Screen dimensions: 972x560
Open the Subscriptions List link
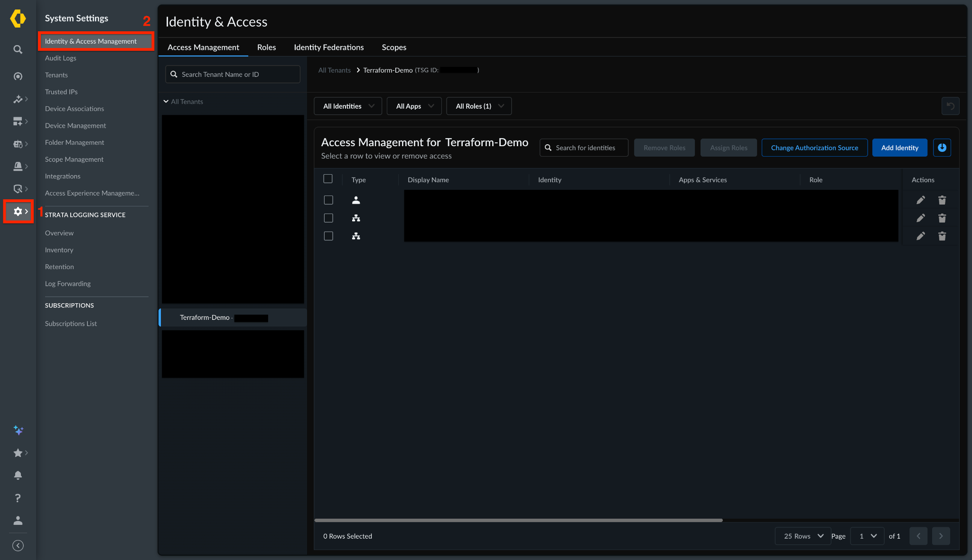point(71,324)
